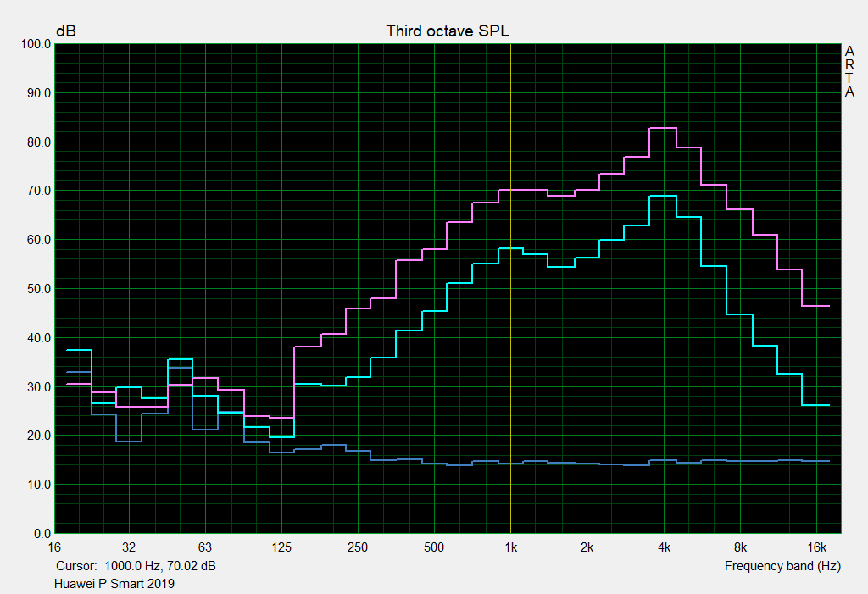Click the Cursor readout '1000.0 Hz, 70.02 dB'
Image resolution: width=868 pixels, height=594 pixels.
point(160,566)
